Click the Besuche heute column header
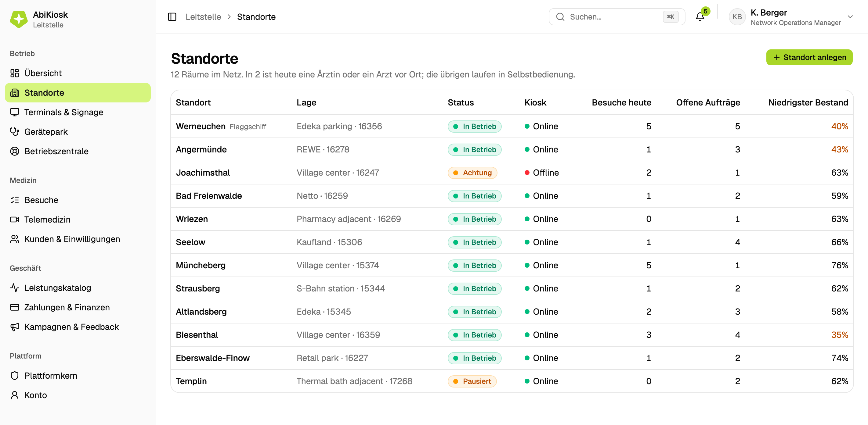This screenshot has height=425, width=868. tap(621, 103)
